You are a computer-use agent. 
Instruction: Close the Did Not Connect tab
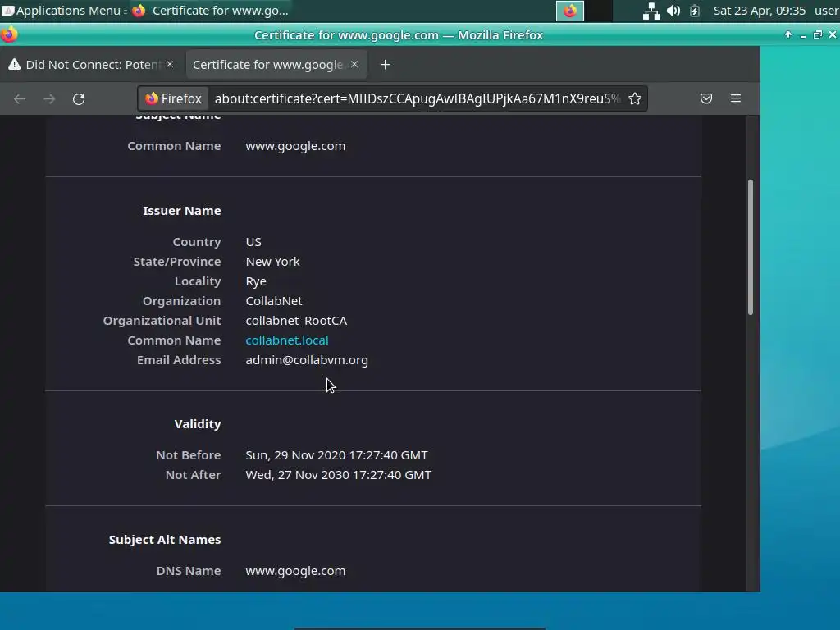click(x=170, y=64)
